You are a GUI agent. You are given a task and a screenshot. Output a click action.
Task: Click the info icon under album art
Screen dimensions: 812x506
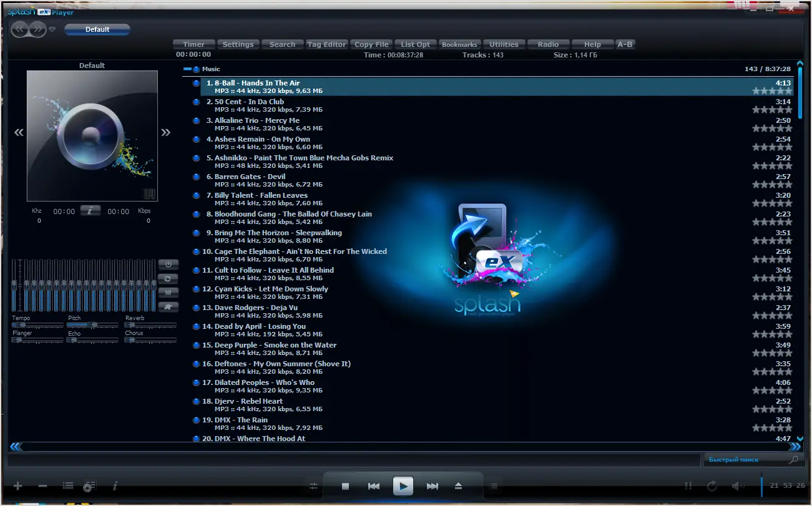click(90, 211)
